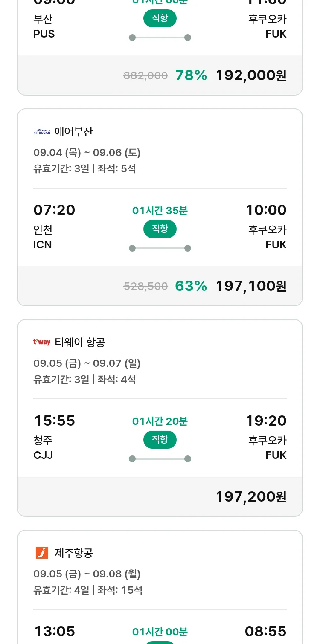
Task: Click the 09.05 (금) ~ 09.08 (월) date range
Action: coord(87,574)
